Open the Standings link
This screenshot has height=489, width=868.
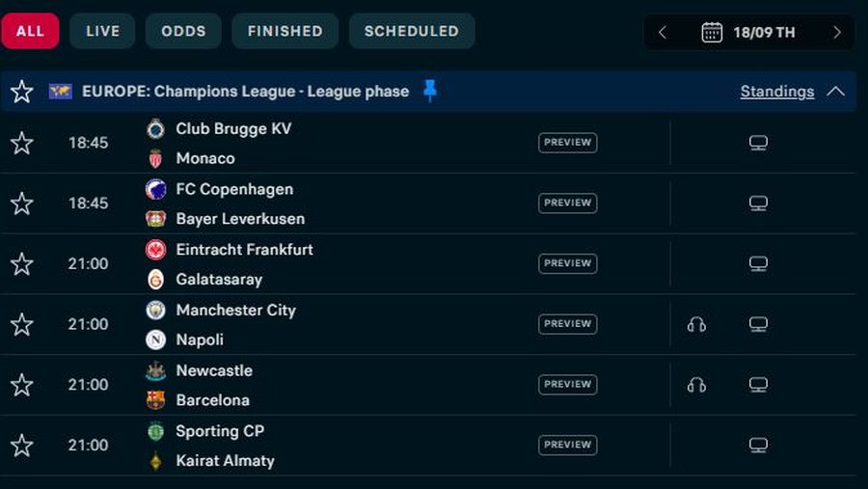pos(777,92)
